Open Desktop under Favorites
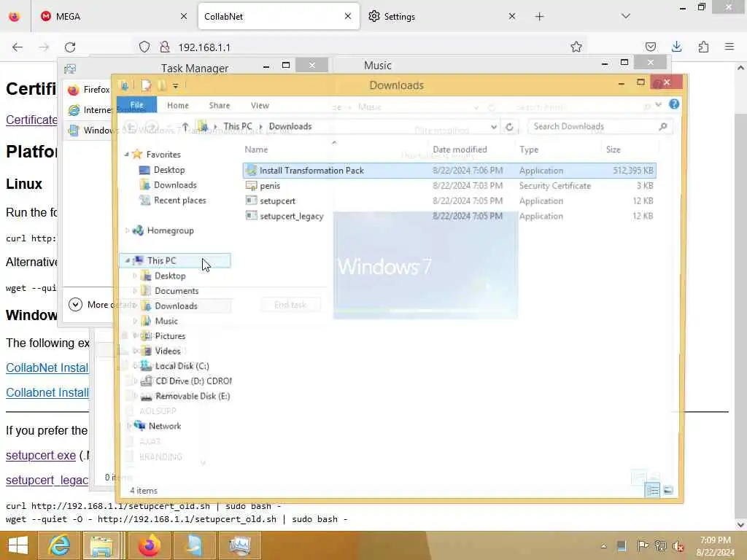The image size is (747, 560). [x=169, y=170]
